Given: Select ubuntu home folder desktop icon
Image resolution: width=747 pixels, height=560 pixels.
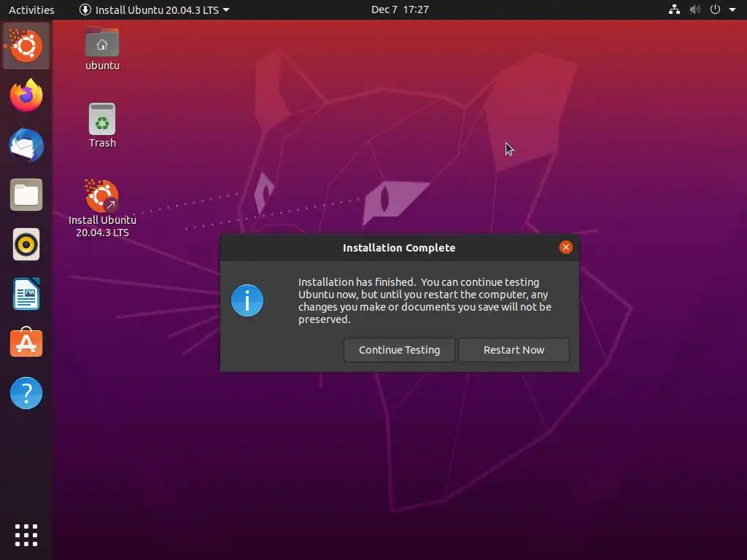Looking at the screenshot, I should point(102,49).
